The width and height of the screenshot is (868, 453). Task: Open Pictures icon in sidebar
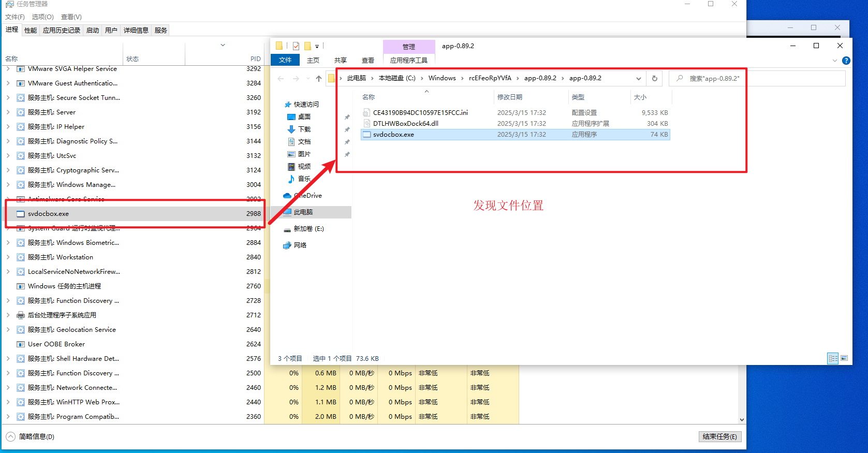tap(291, 154)
